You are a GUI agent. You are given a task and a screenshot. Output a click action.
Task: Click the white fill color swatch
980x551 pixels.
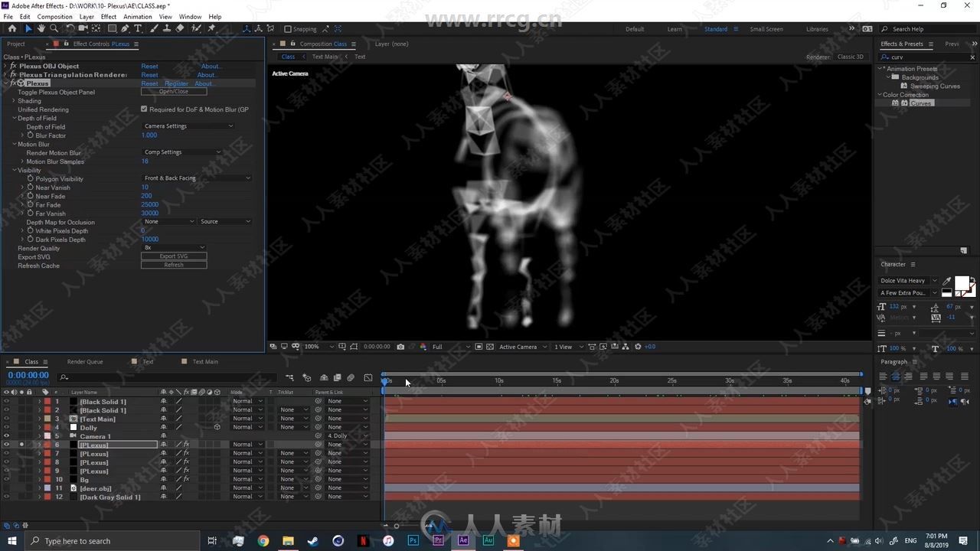[x=962, y=284]
